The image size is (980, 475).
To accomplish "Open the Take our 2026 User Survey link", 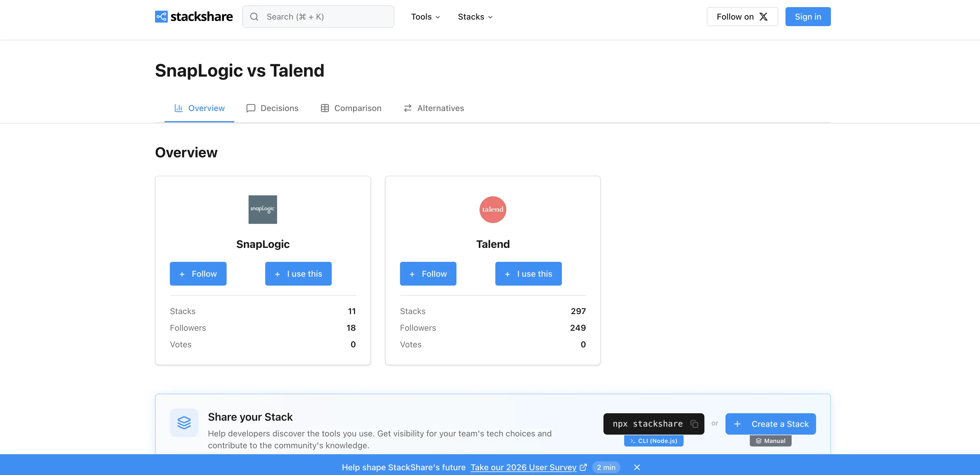I will click(524, 467).
